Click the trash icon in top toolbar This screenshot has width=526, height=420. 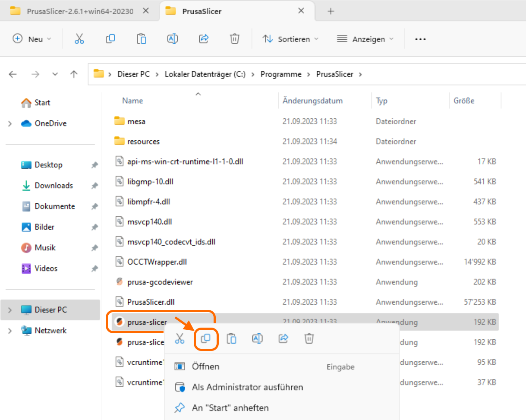coord(234,39)
